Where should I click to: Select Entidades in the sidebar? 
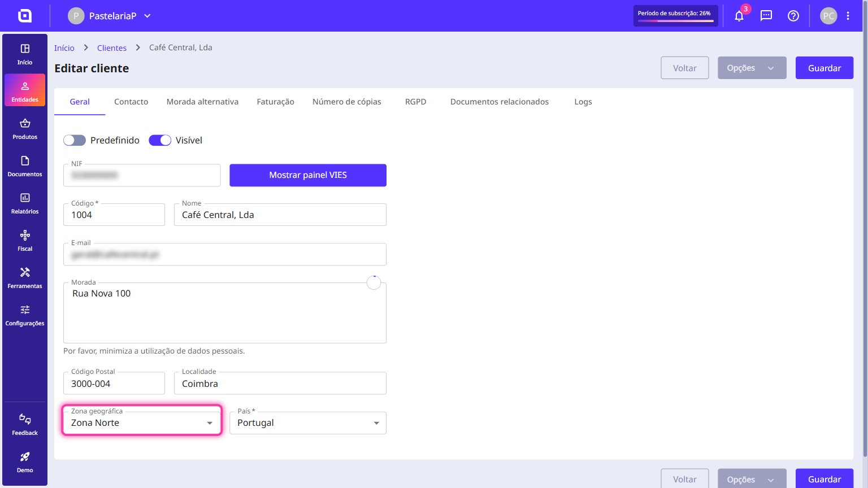25,90
